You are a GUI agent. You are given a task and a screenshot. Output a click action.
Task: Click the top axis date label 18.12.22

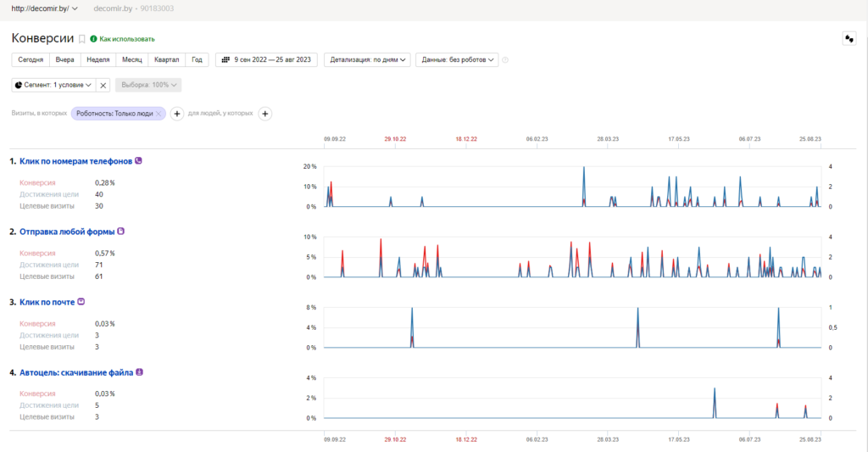click(x=466, y=139)
